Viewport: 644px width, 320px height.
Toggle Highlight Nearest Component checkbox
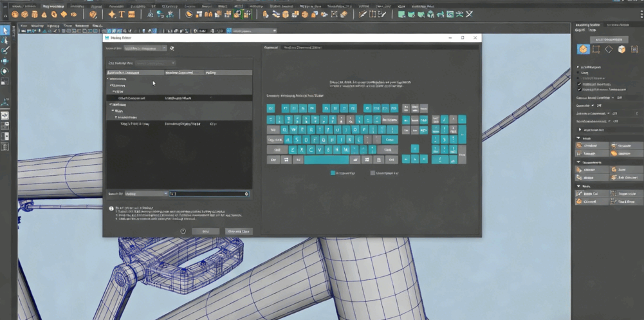580,89
